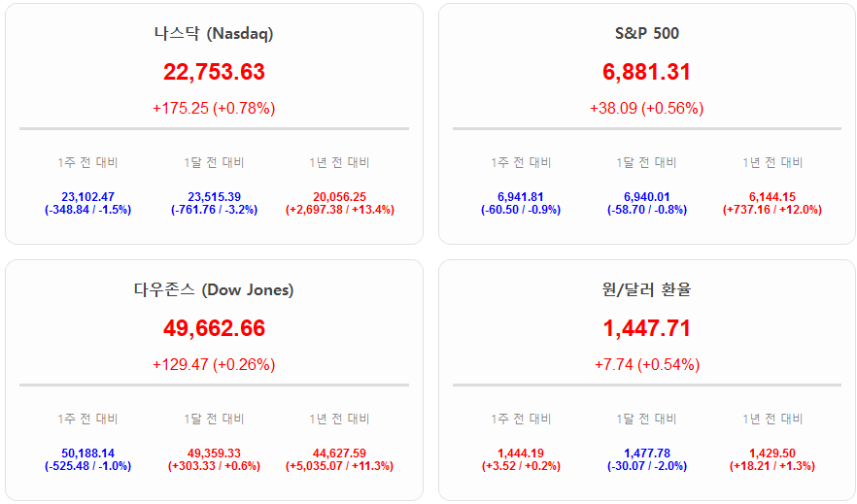The width and height of the screenshot is (857, 504).
Task: Select S&P 500 change +38.09 (+0.56%)
Action: [x=646, y=109]
